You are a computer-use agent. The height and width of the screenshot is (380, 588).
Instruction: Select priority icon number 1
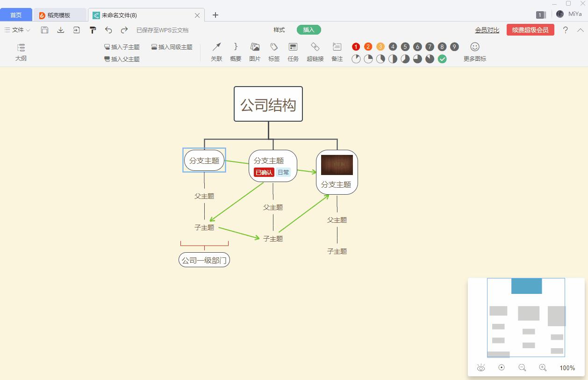(356, 46)
